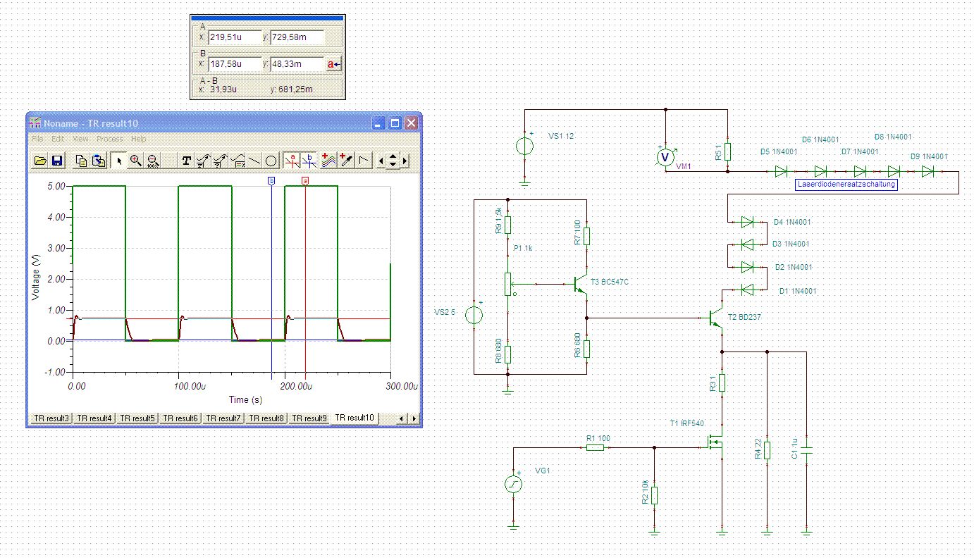Click the Copy icon in the toolbar
This screenshot has height=560, width=974.
[x=82, y=161]
